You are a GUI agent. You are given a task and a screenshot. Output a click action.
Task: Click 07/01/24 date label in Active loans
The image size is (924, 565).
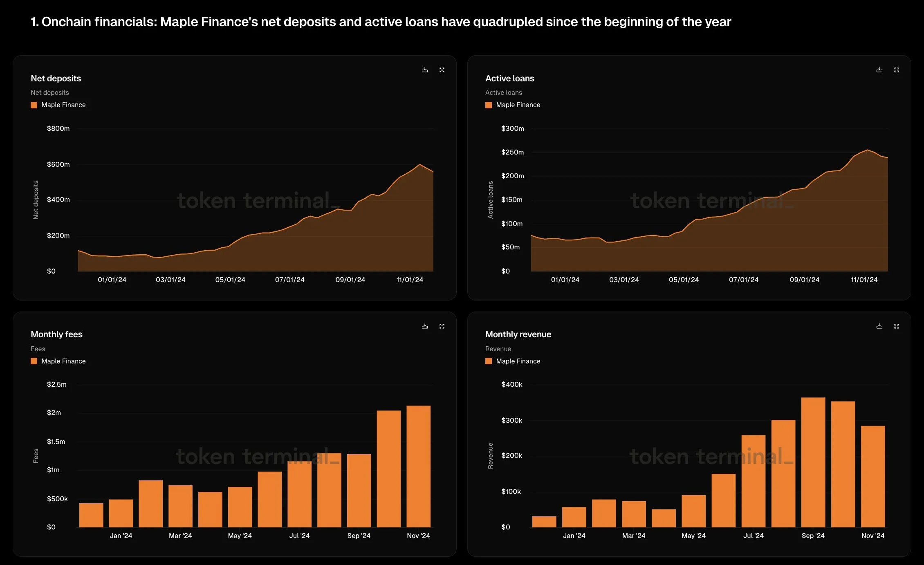(744, 280)
